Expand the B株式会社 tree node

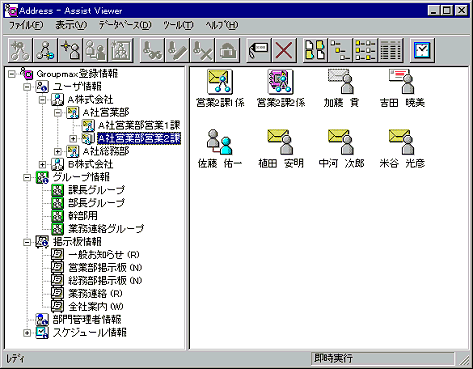click(42, 164)
